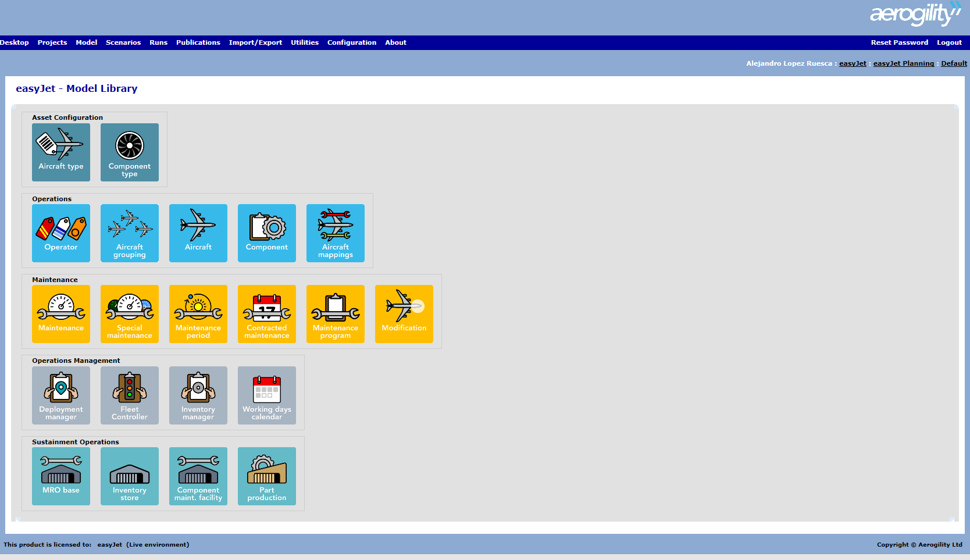
Task: Click the Logout link
Action: tap(949, 42)
